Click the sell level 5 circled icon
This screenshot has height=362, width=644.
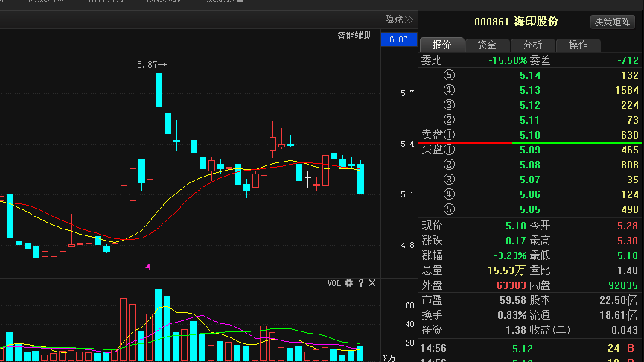pyautogui.click(x=448, y=75)
